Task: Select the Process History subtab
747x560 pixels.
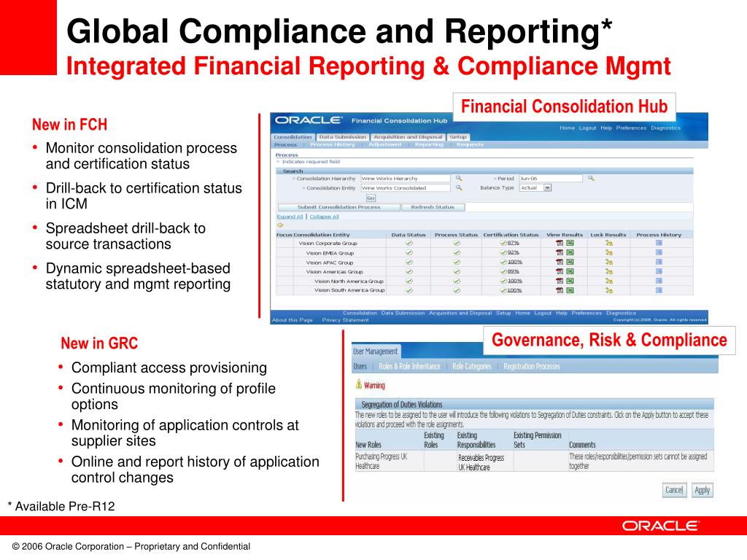Action: 332,144
